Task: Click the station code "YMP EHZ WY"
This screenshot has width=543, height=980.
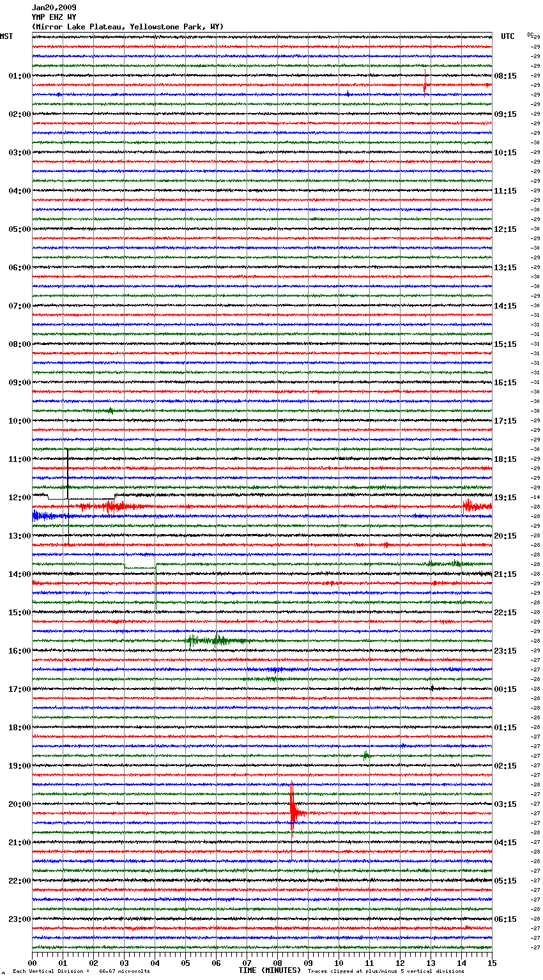Action: 54,17
